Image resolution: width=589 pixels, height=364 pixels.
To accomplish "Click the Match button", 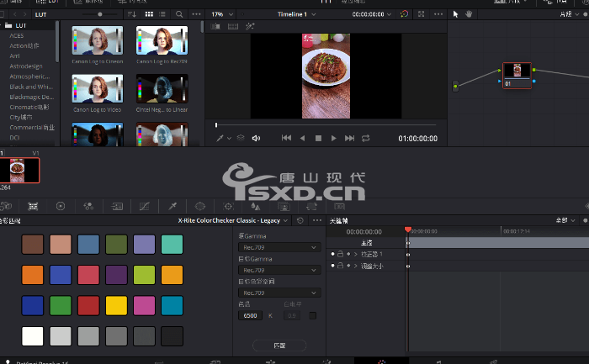I will (x=279, y=346).
